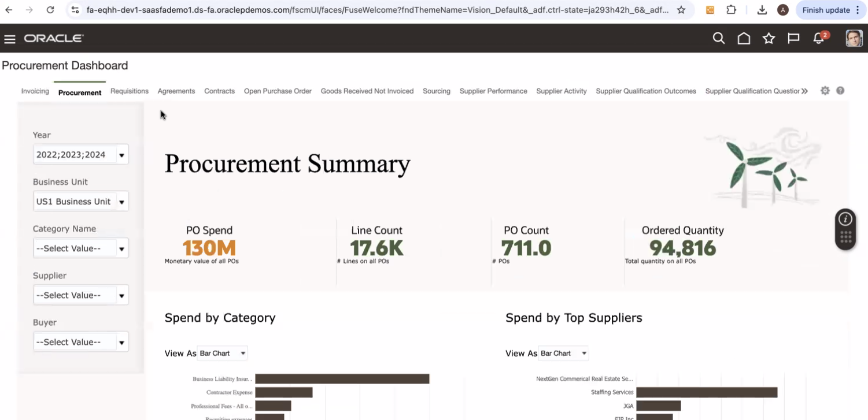Open notifications via the bell icon
Screen dimensions: 868x420
[818, 39]
